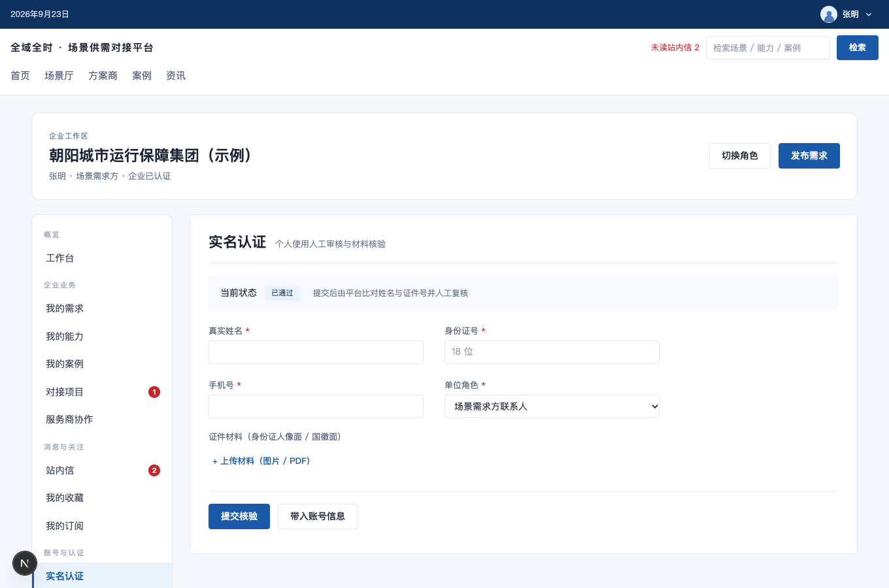Focus the 身份证号 input field

click(552, 352)
